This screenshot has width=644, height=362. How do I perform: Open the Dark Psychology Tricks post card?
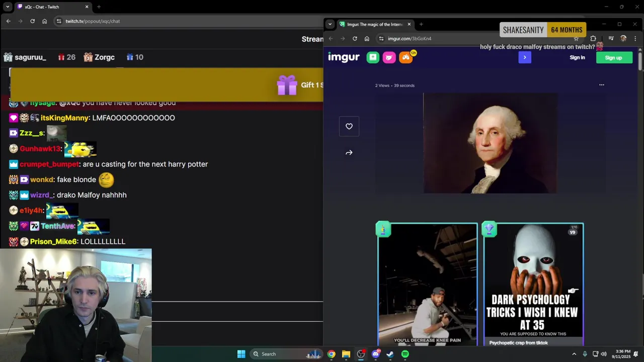[x=533, y=285]
